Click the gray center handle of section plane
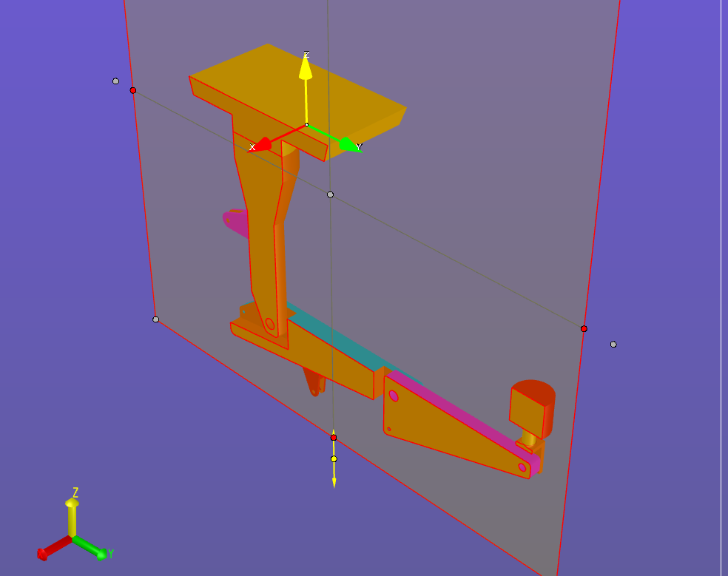 [x=330, y=194]
